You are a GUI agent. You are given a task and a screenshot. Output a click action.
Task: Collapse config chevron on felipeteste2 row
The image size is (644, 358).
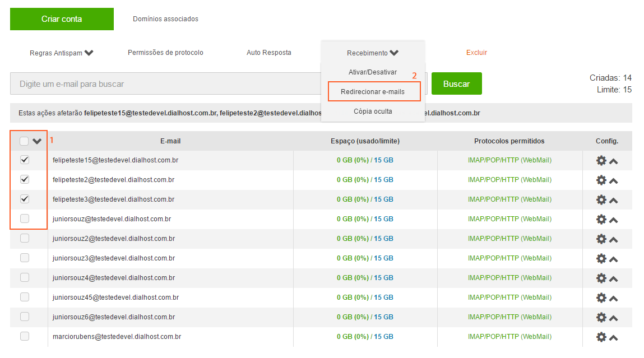pyautogui.click(x=614, y=181)
